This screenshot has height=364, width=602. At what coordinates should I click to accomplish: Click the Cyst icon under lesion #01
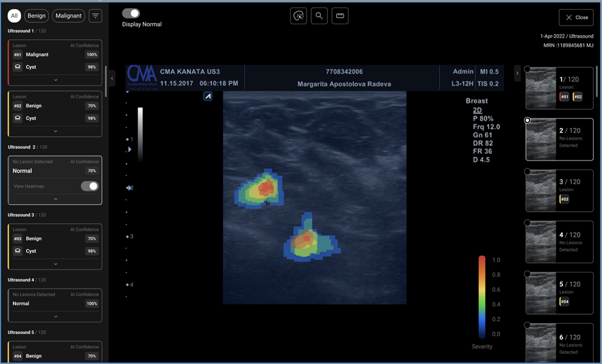18,67
